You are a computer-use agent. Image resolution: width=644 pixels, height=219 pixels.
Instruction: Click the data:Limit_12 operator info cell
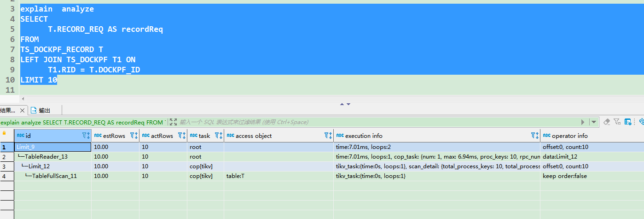tap(592, 157)
